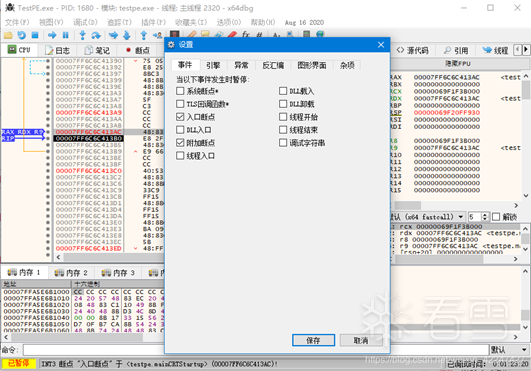Uncheck the 入口断点 checkbox

point(180,117)
